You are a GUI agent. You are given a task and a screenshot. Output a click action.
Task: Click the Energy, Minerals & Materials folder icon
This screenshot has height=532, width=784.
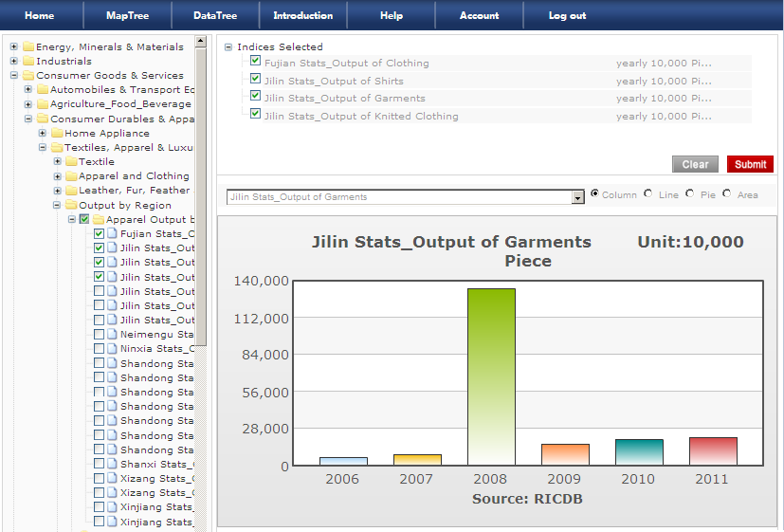(28, 46)
